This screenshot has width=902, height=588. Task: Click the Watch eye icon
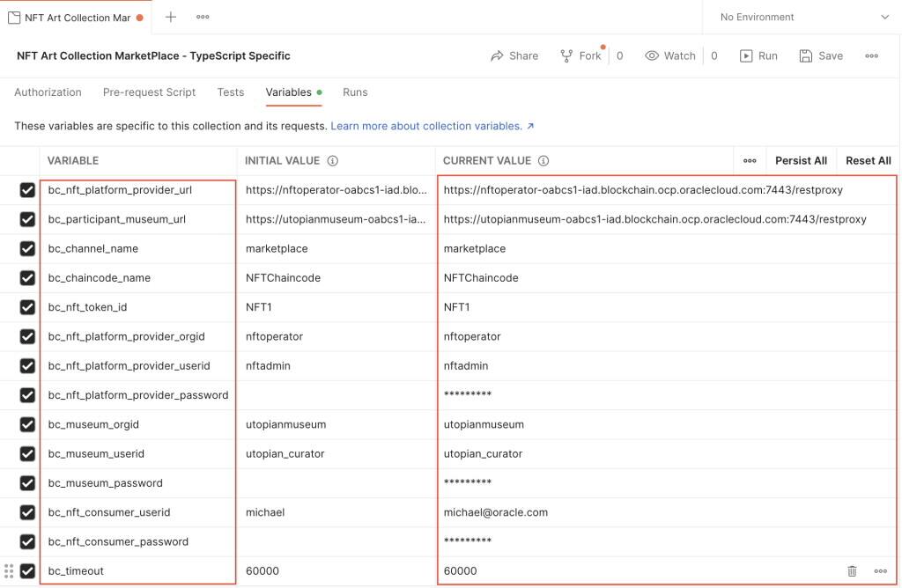(652, 55)
